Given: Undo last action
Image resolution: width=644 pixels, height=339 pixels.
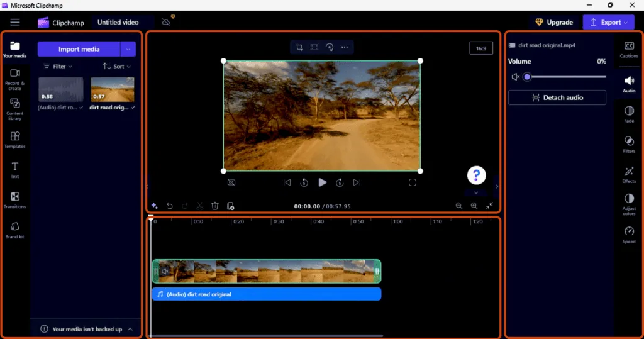Looking at the screenshot, I should click(170, 206).
